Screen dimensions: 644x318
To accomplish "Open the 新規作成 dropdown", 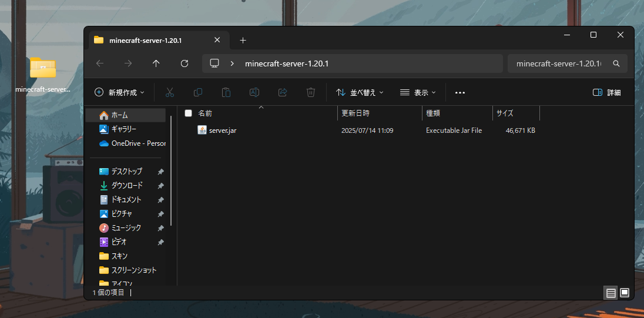I will pos(119,92).
